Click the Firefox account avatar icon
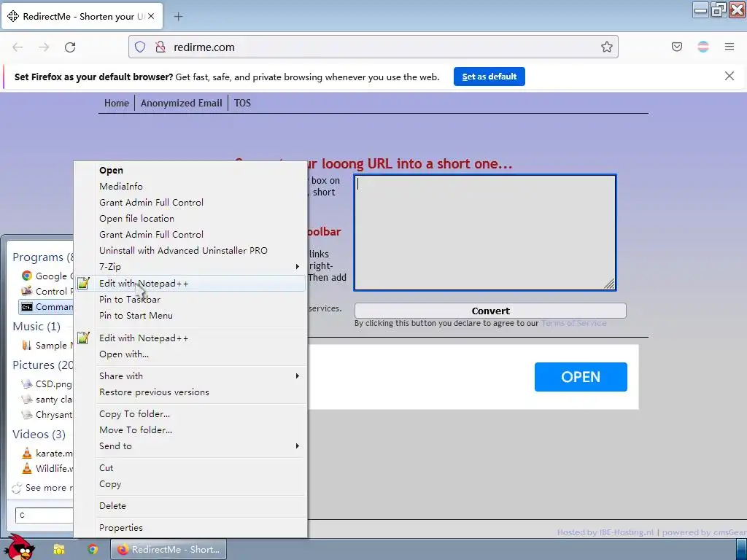This screenshot has height=560, width=747. click(x=703, y=47)
